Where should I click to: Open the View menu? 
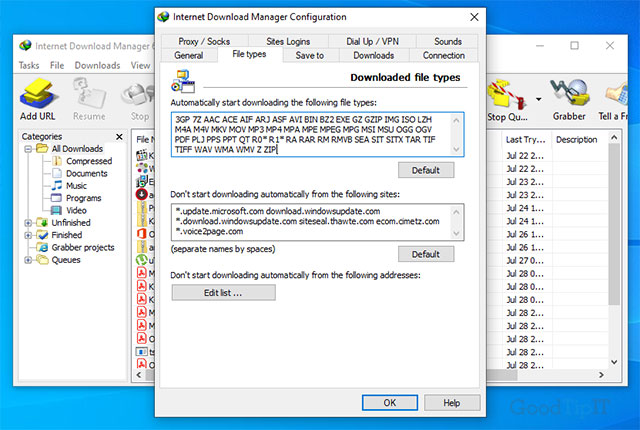pyautogui.click(x=140, y=65)
